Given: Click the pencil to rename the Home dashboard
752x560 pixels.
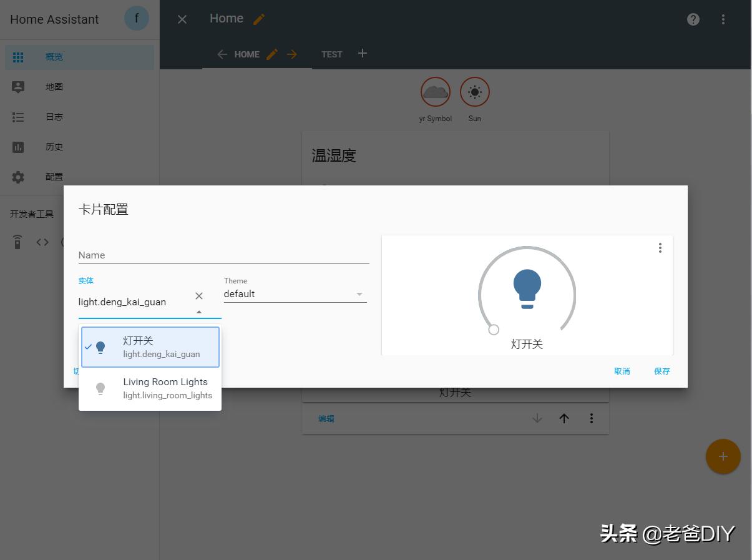Looking at the screenshot, I should point(257,18).
